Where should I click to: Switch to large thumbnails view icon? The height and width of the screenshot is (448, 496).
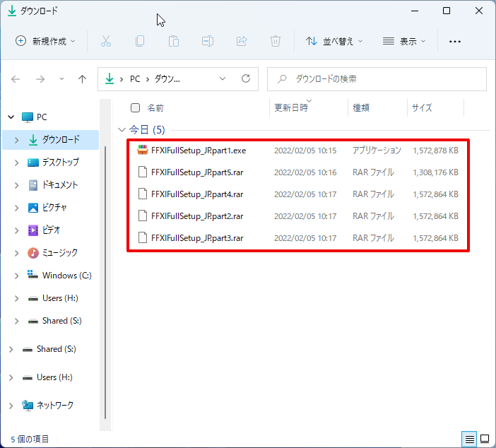pos(485,439)
